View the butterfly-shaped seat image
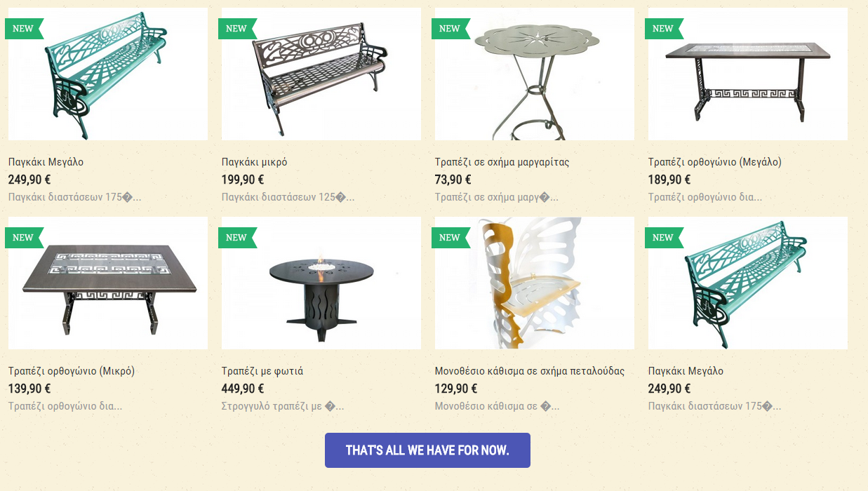 (535, 283)
